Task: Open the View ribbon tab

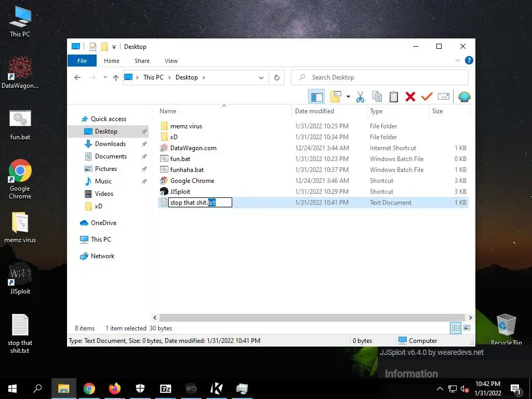Action: click(171, 61)
